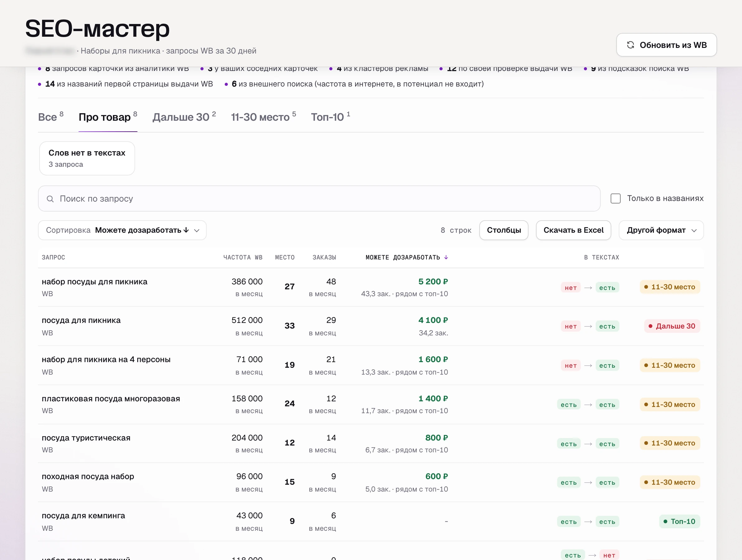The width and height of the screenshot is (742, 560).
Task: Click query набор для пикника на 4 персоны
Action: click(x=106, y=359)
